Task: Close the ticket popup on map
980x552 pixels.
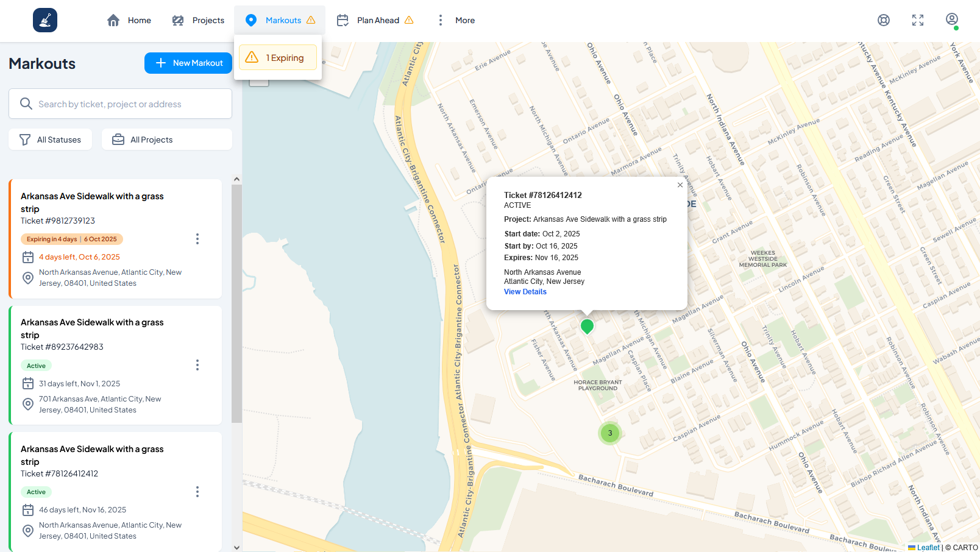Action: [x=680, y=185]
